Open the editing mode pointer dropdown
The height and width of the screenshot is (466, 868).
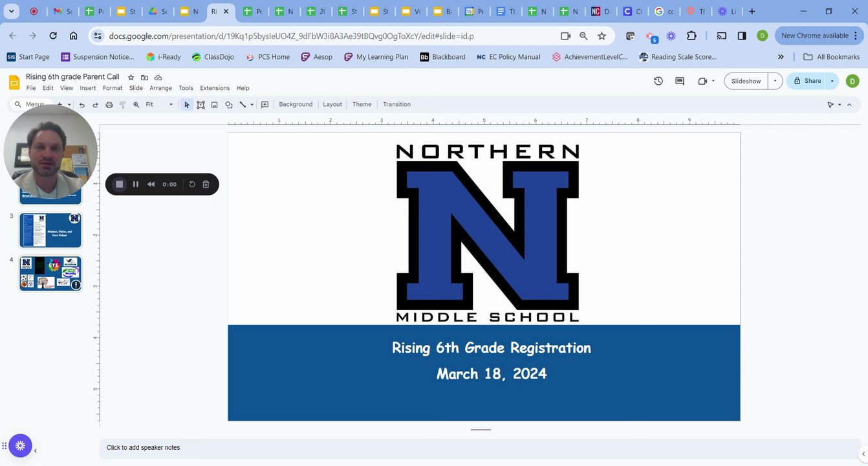click(x=834, y=104)
